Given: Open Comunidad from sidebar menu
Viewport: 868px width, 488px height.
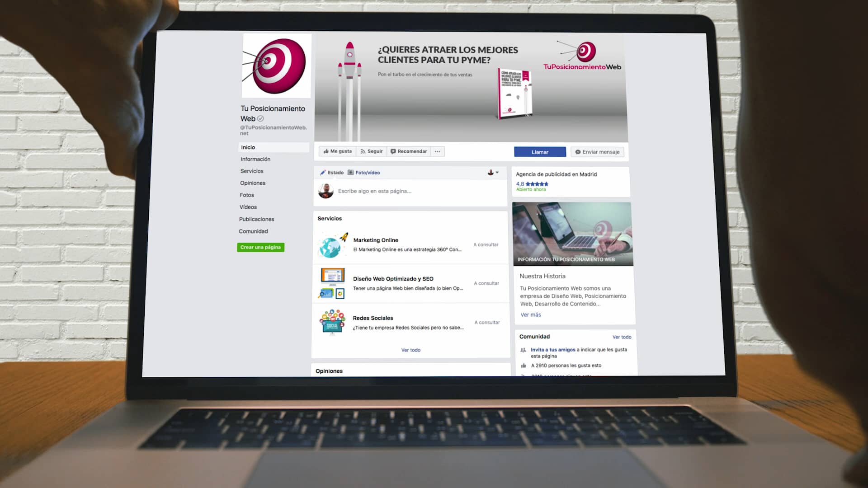Looking at the screenshot, I should 253,231.
